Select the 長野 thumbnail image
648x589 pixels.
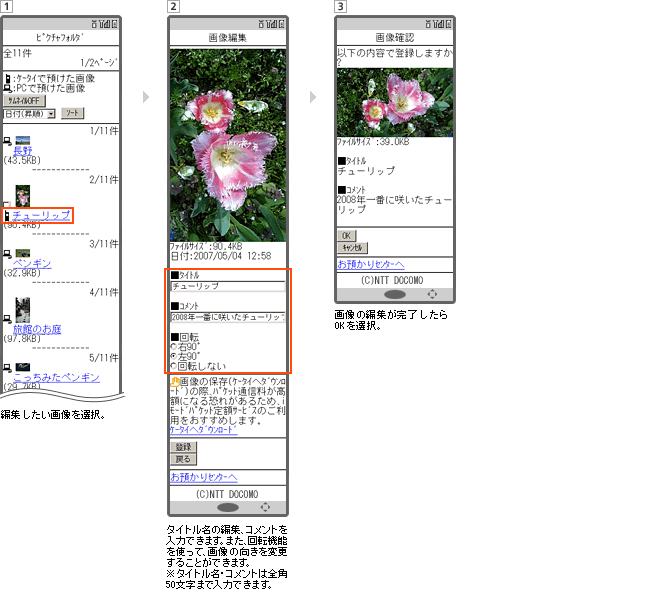point(23,141)
